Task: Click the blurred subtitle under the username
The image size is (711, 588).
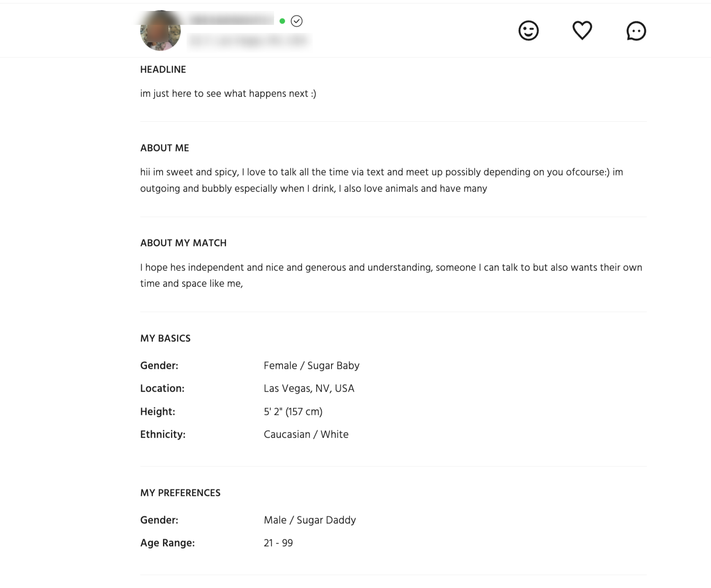Action: click(x=249, y=41)
